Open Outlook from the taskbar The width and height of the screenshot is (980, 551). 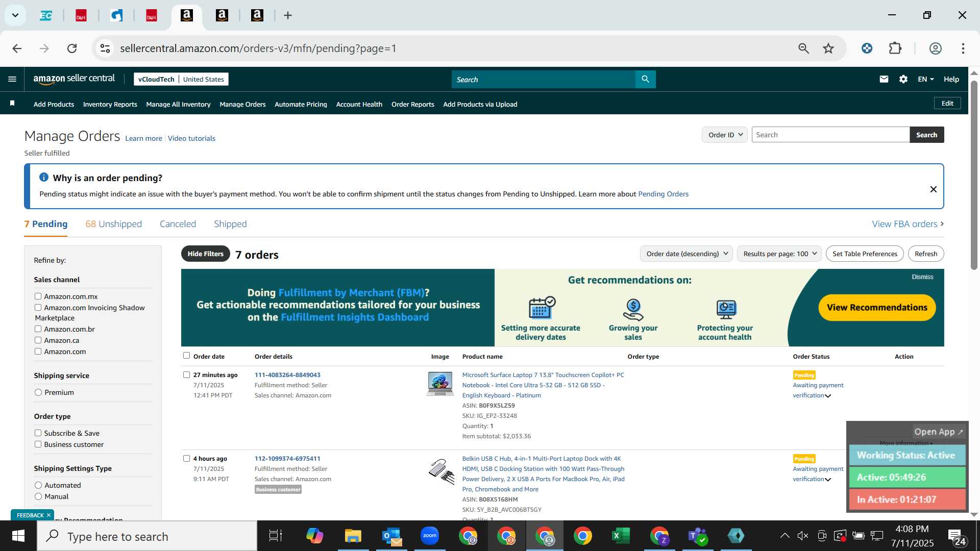pyautogui.click(x=391, y=536)
